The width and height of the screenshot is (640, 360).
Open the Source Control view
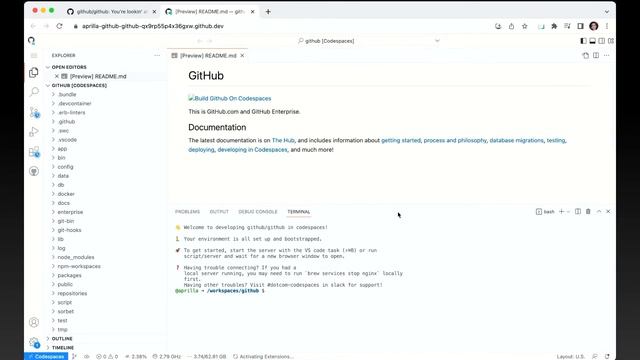tap(34, 112)
